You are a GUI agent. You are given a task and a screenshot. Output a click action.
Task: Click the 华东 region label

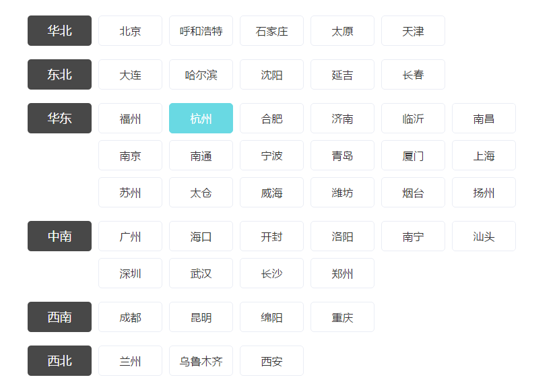tap(59, 119)
